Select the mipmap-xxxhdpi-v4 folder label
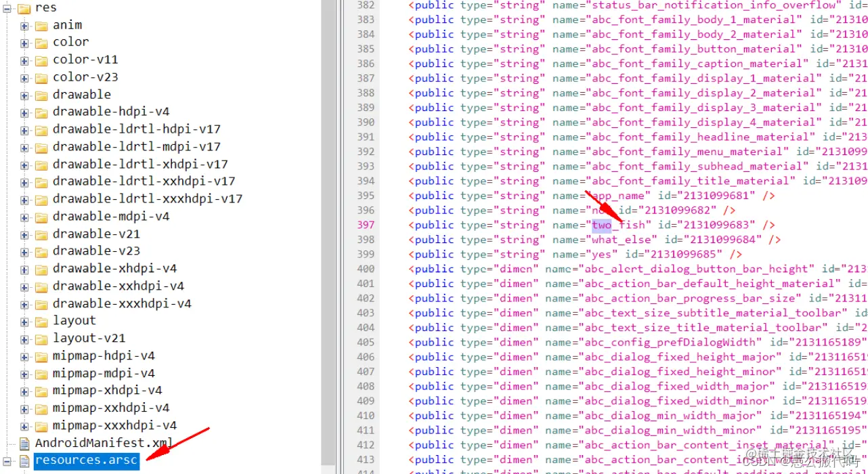This screenshot has height=474, width=868. [114, 426]
